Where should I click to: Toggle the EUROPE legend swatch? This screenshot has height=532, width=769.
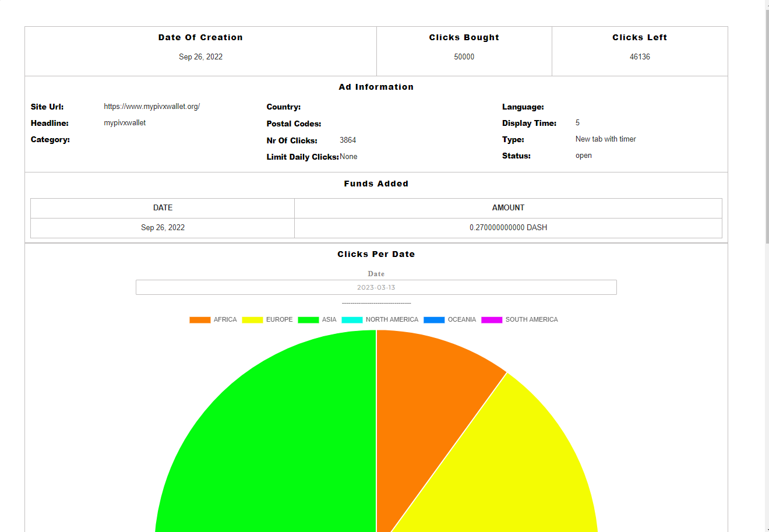tap(252, 320)
